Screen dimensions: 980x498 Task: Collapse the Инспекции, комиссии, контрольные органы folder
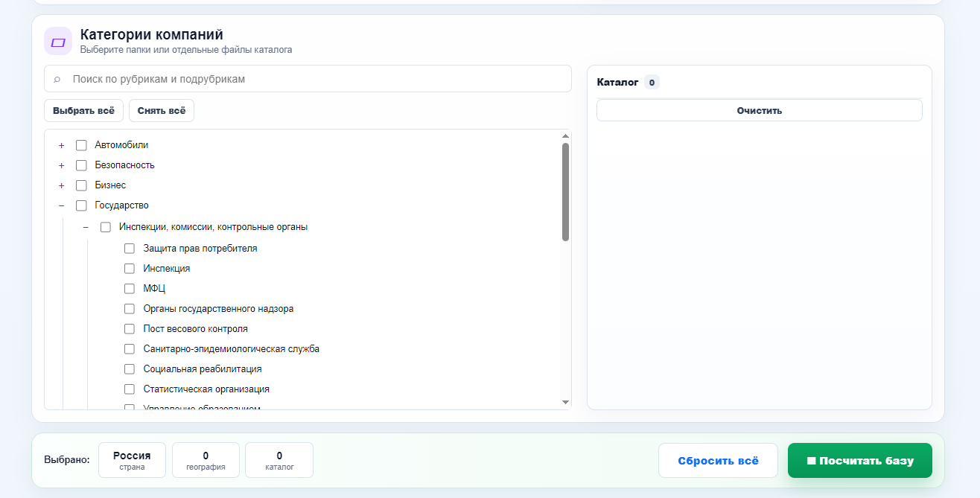[86, 227]
